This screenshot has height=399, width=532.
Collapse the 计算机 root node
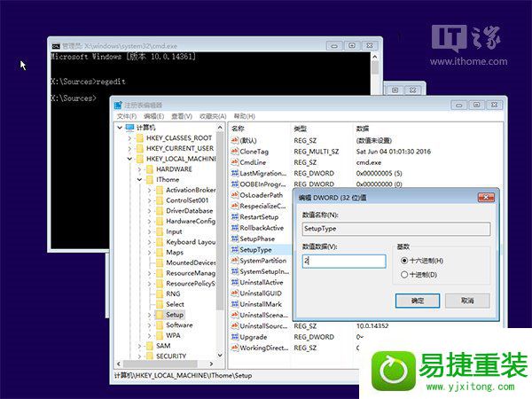[120, 128]
